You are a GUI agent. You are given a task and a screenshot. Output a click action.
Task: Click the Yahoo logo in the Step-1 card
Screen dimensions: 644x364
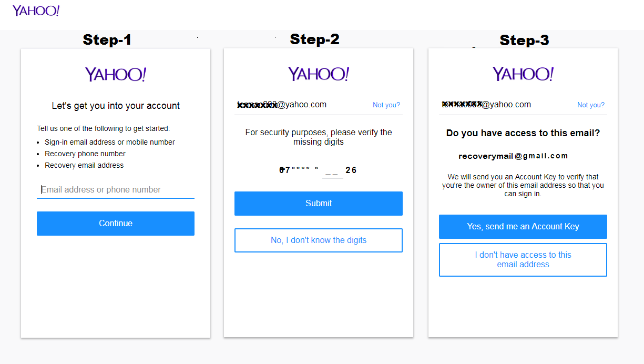(x=115, y=74)
